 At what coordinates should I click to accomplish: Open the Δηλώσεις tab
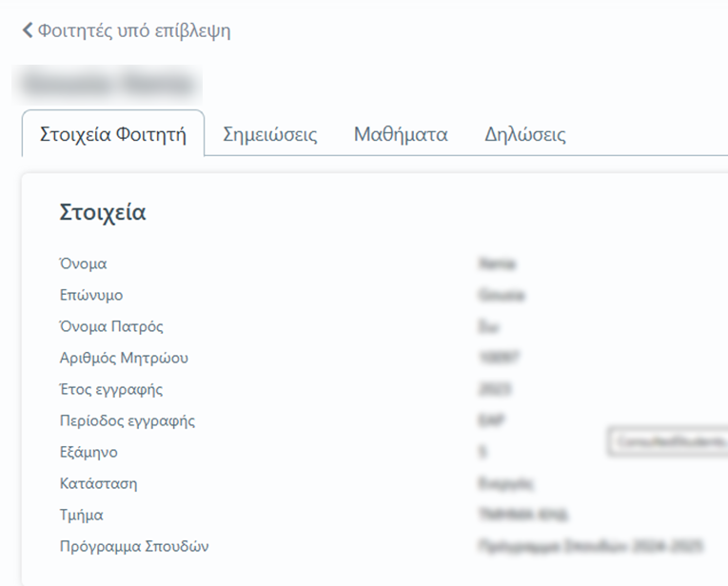click(x=524, y=134)
